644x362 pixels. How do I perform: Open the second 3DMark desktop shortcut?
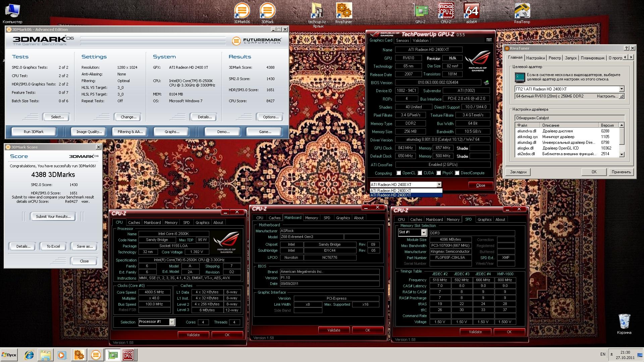pos(267,13)
